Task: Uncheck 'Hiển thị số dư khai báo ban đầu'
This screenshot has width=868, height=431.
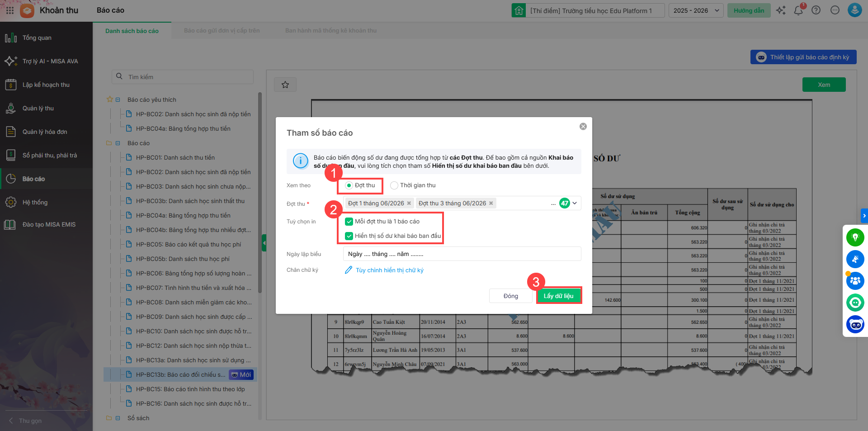Action: (x=349, y=236)
